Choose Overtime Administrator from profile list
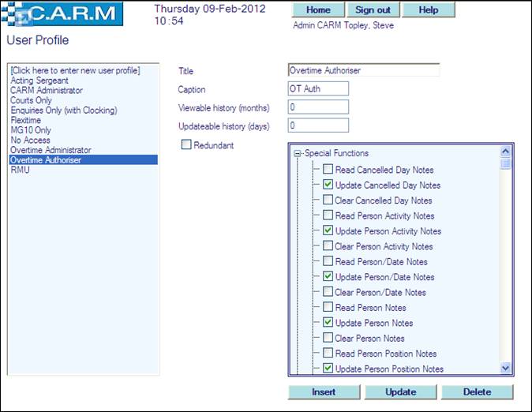The width and height of the screenshot is (532, 412). coord(51,150)
